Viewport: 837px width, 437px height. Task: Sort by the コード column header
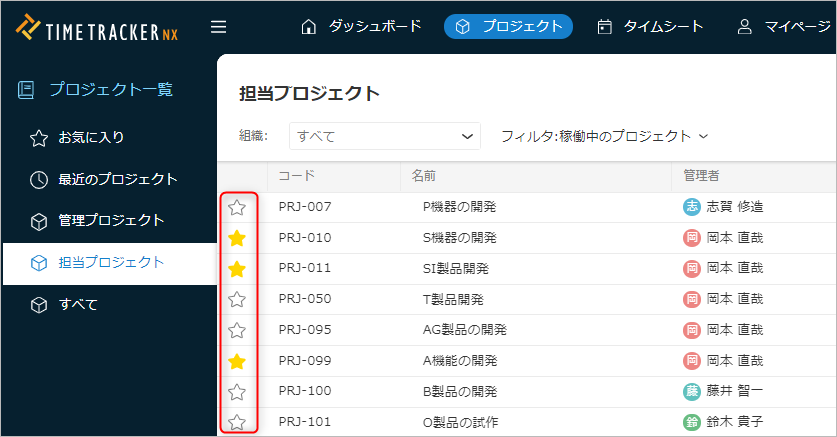(297, 176)
